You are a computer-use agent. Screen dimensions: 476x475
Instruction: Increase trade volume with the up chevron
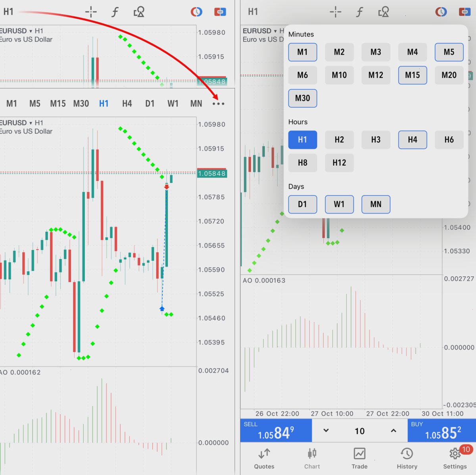pyautogui.click(x=393, y=431)
